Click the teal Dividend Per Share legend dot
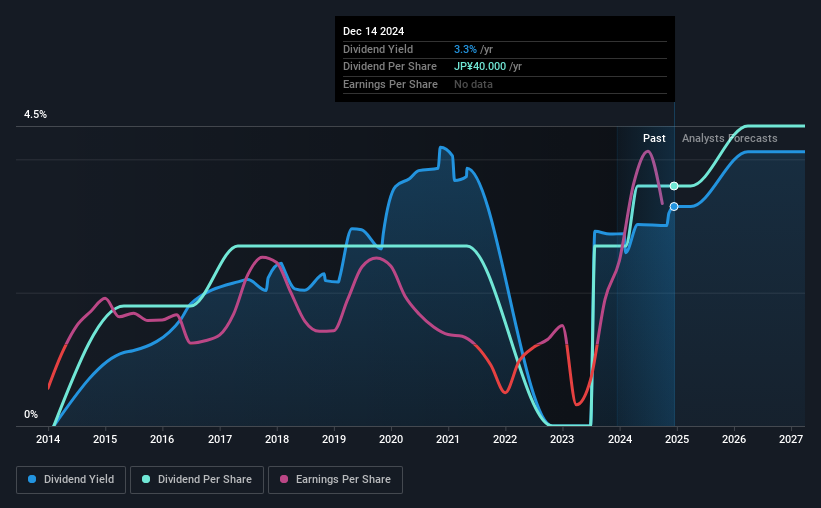The height and width of the screenshot is (508, 821). click(146, 479)
